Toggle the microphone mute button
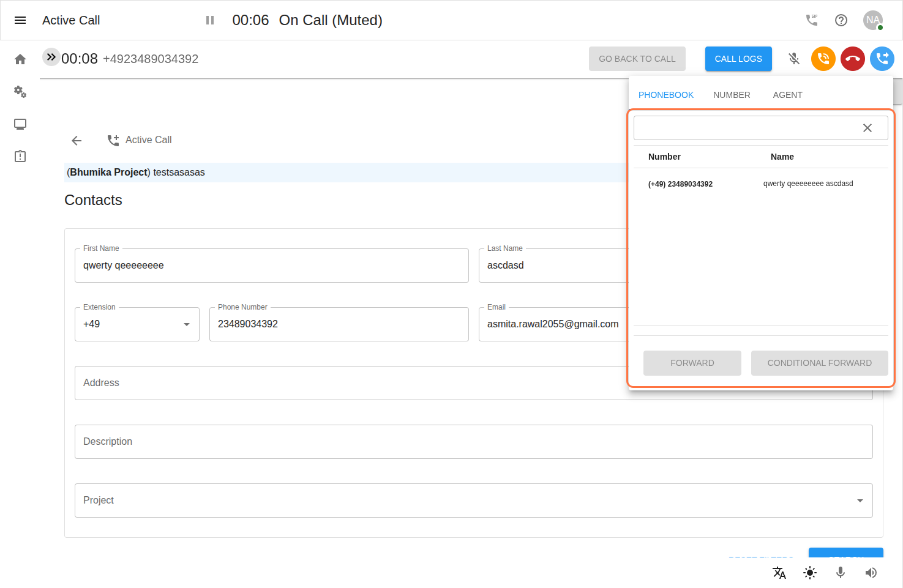903x588 pixels. (794, 59)
